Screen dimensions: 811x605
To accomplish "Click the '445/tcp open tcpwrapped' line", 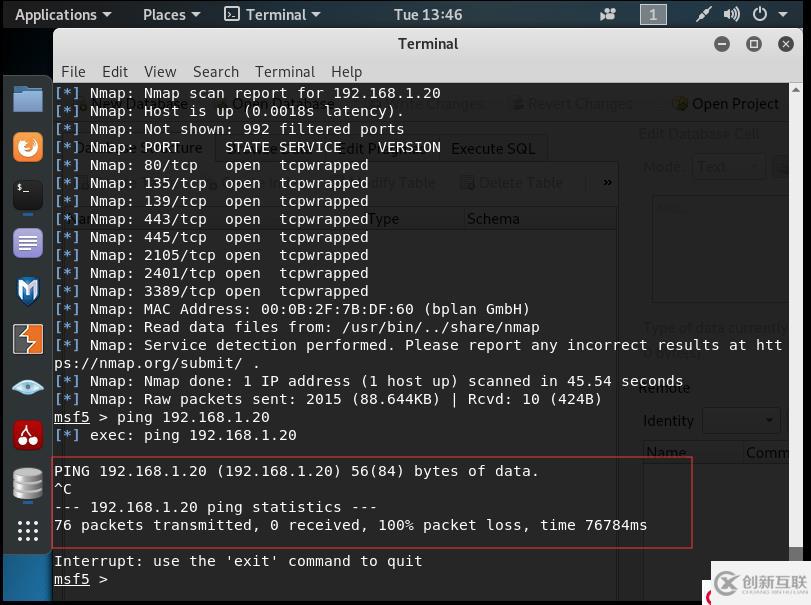I will tap(212, 237).
